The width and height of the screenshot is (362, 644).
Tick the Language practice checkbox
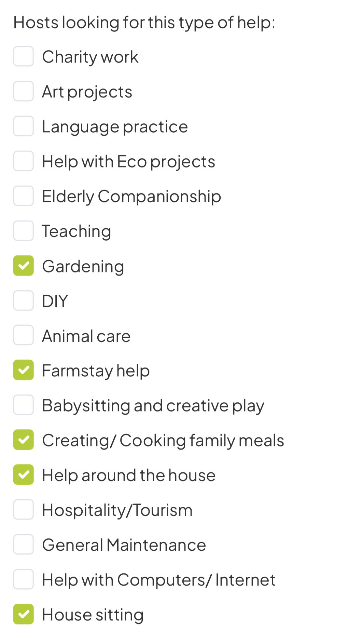point(23,126)
